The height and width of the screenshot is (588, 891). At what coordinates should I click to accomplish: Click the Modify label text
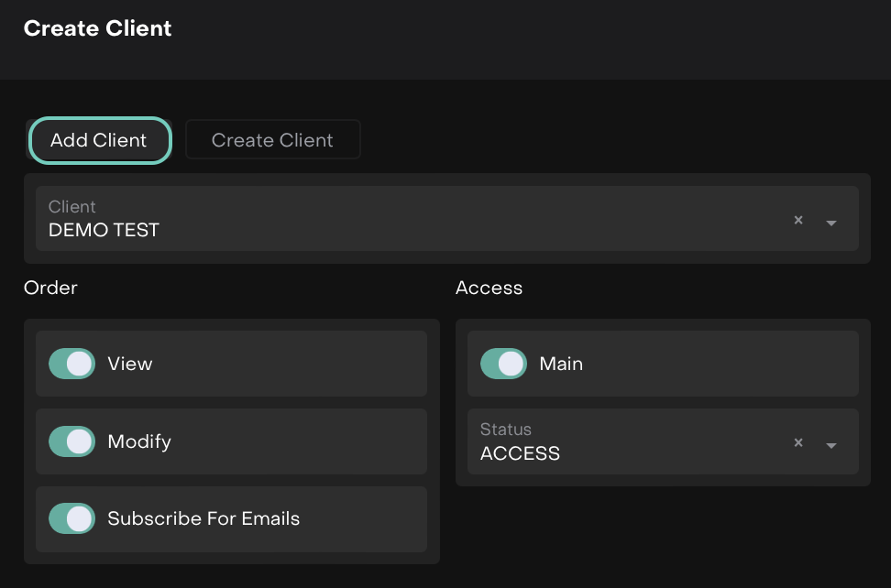(139, 441)
